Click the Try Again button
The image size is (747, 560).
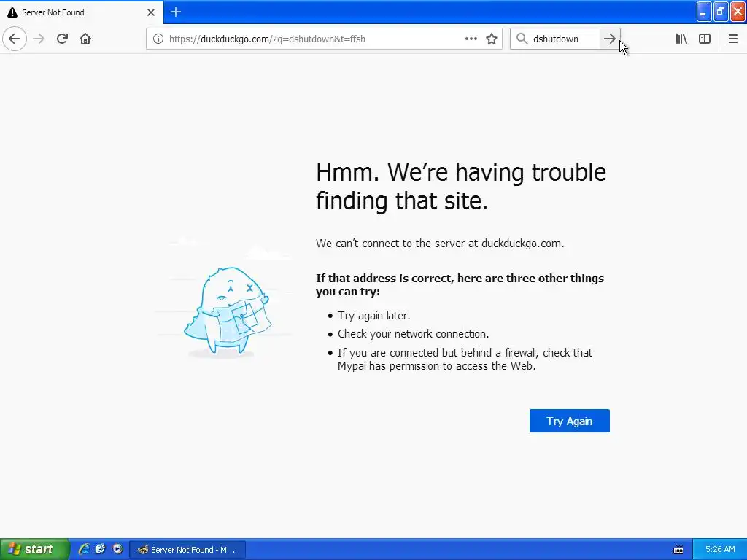tap(569, 421)
